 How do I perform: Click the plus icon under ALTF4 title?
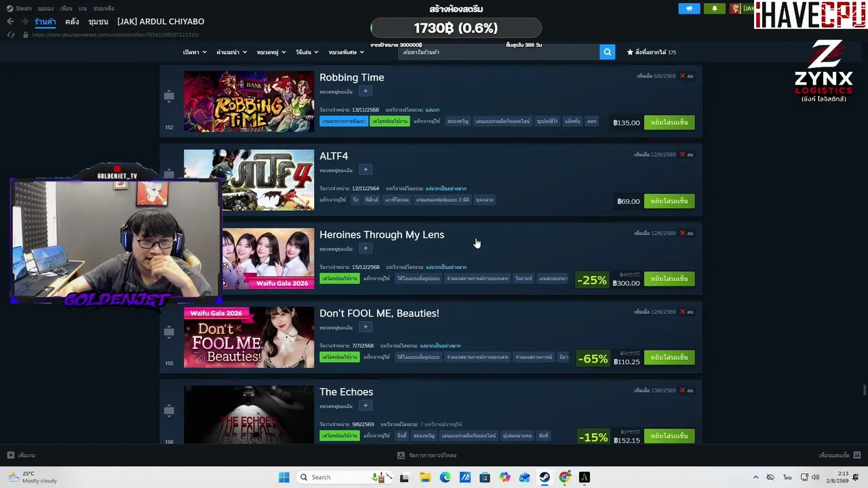click(365, 170)
